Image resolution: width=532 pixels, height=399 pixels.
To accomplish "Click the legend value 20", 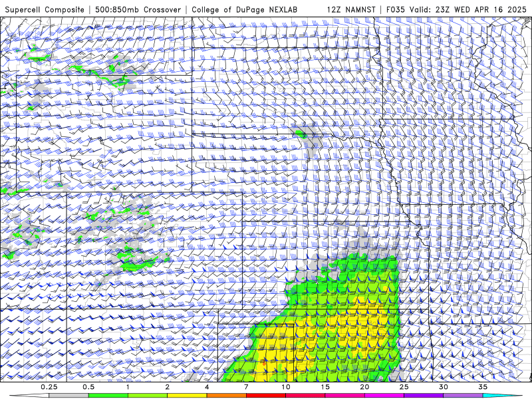I will coord(364,387).
